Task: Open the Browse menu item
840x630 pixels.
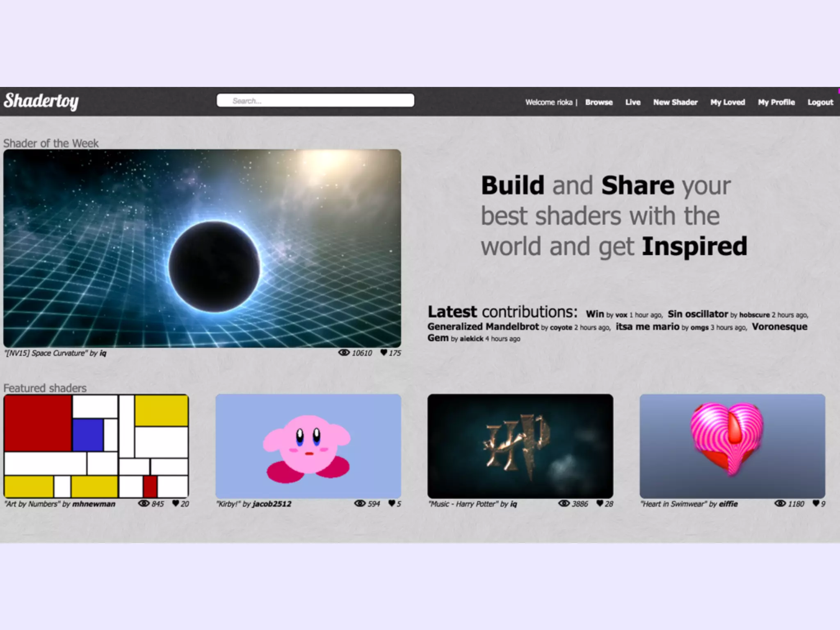Action: [x=599, y=102]
